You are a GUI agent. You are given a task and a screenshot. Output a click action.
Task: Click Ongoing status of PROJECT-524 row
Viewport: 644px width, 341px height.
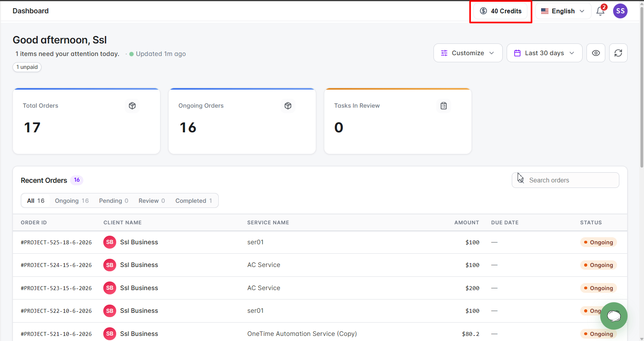coord(598,265)
